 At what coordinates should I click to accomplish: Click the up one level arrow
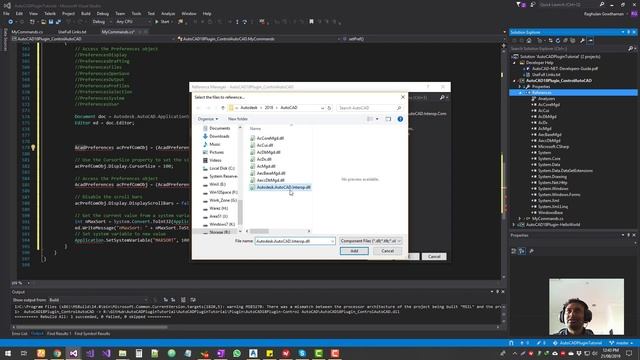223,108
